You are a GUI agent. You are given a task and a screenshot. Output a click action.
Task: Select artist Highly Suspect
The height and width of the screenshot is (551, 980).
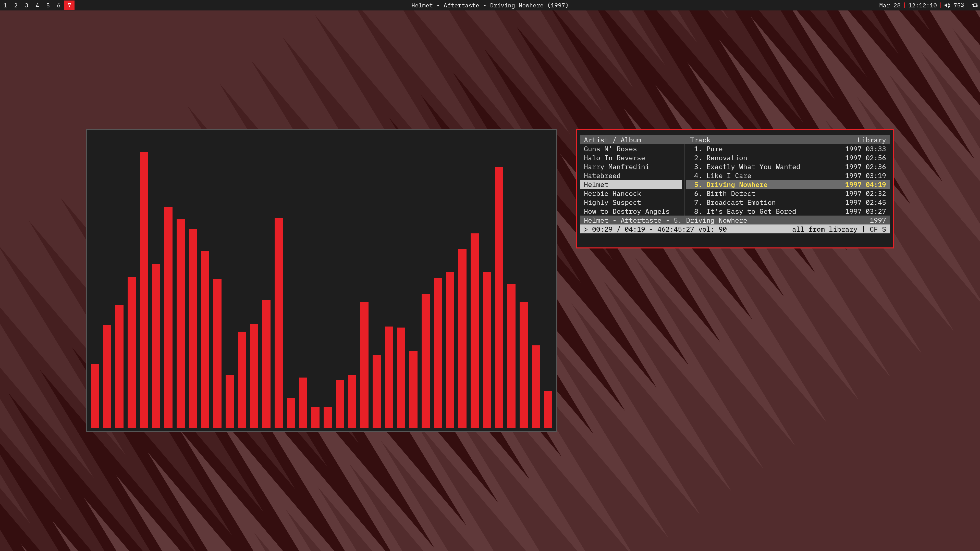point(631,203)
